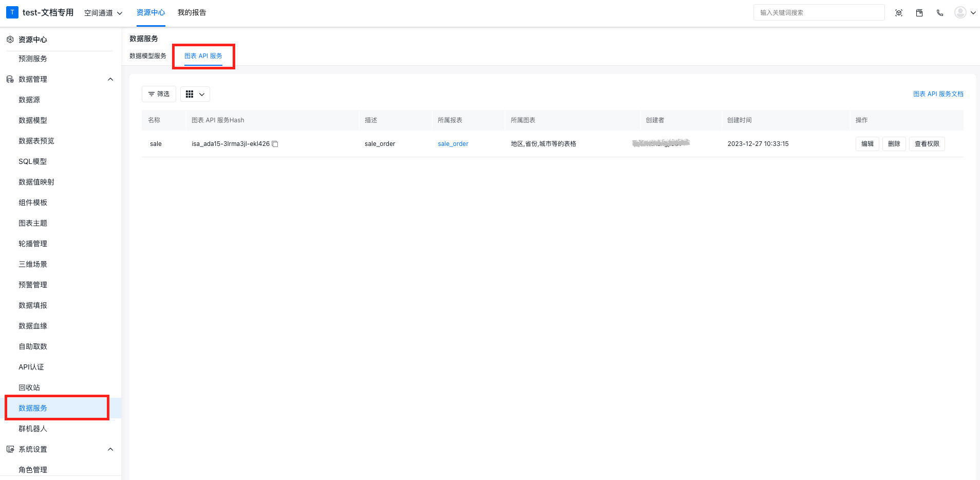This screenshot has width=980, height=480.
Task: Click 删除 button for sale row
Action: click(x=894, y=144)
